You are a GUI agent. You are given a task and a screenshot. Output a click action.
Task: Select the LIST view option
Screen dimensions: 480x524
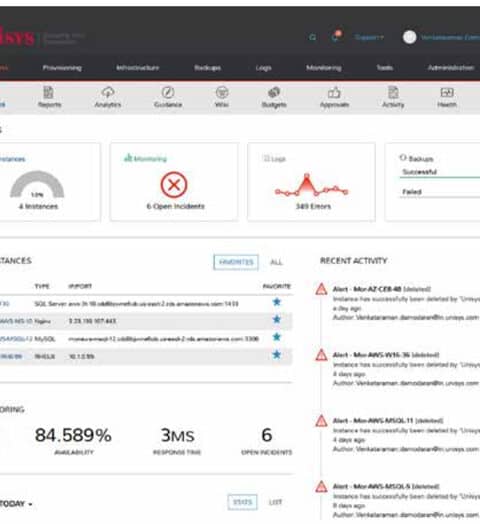[x=275, y=502]
